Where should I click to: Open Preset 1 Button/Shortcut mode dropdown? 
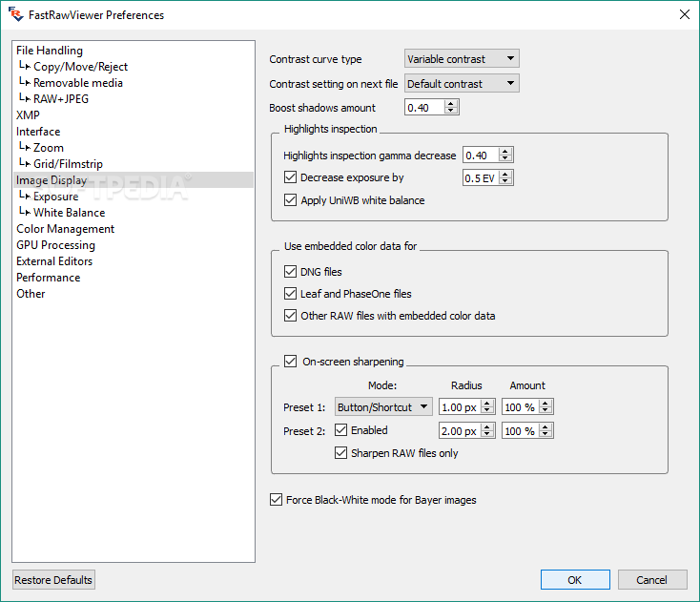tap(383, 407)
